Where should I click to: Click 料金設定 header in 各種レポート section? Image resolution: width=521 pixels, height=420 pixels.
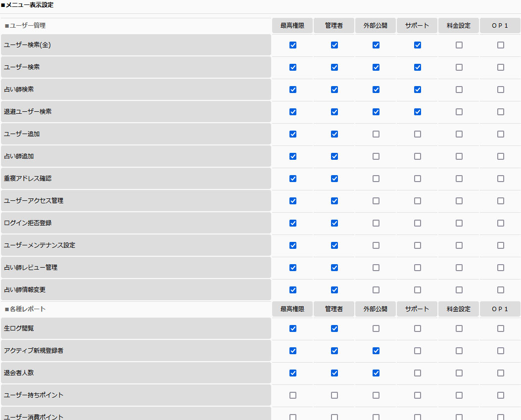[459, 309]
